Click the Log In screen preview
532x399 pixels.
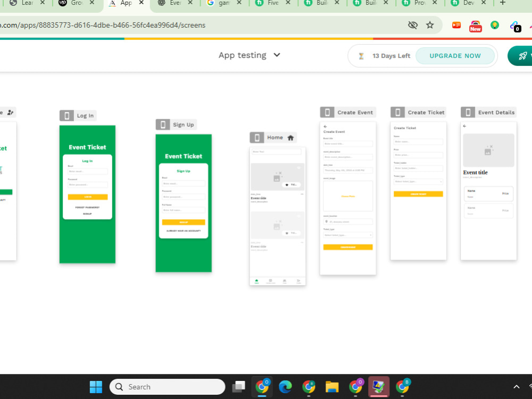click(x=88, y=194)
